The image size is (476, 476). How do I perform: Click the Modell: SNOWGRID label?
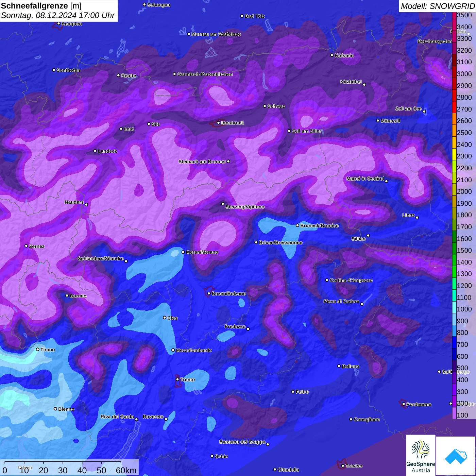point(438,6)
